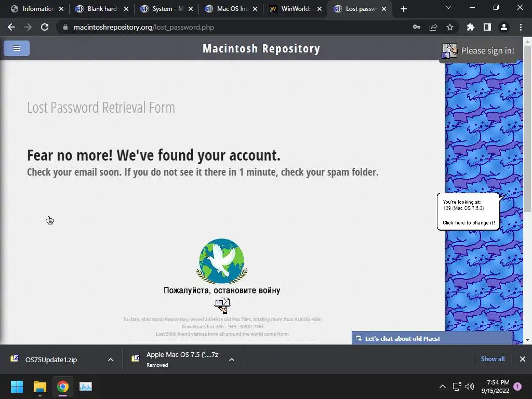Close the System tab
The height and width of the screenshot is (399, 532).
click(x=190, y=9)
